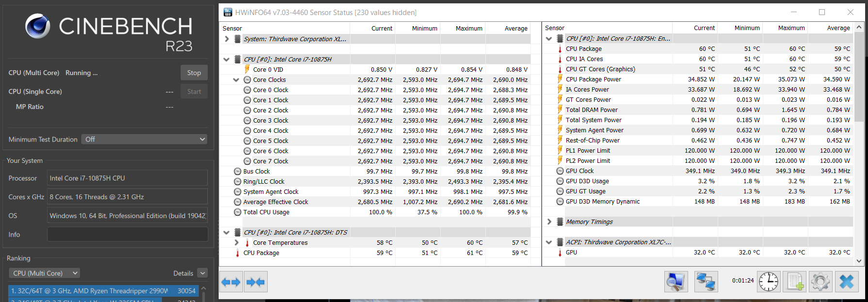
Task: Click the clock icon beside Ring/LLC Clock
Action: (238, 181)
